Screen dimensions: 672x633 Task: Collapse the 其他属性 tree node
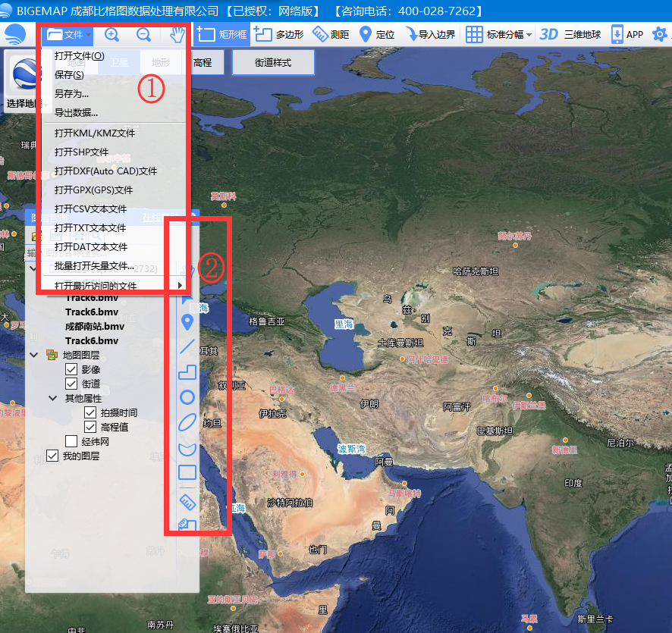point(53,398)
